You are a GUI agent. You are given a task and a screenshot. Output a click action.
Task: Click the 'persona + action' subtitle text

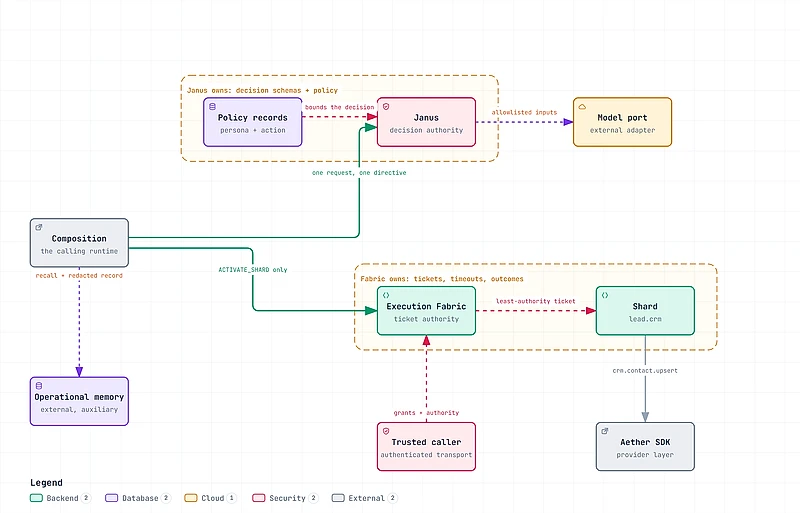click(x=253, y=131)
